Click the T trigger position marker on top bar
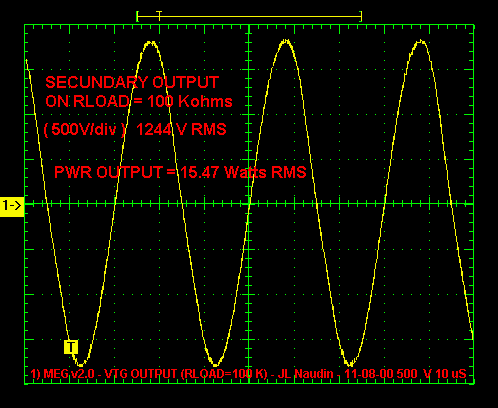Image resolution: width=498 pixels, height=408 pixels. click(x=159, y=16)
